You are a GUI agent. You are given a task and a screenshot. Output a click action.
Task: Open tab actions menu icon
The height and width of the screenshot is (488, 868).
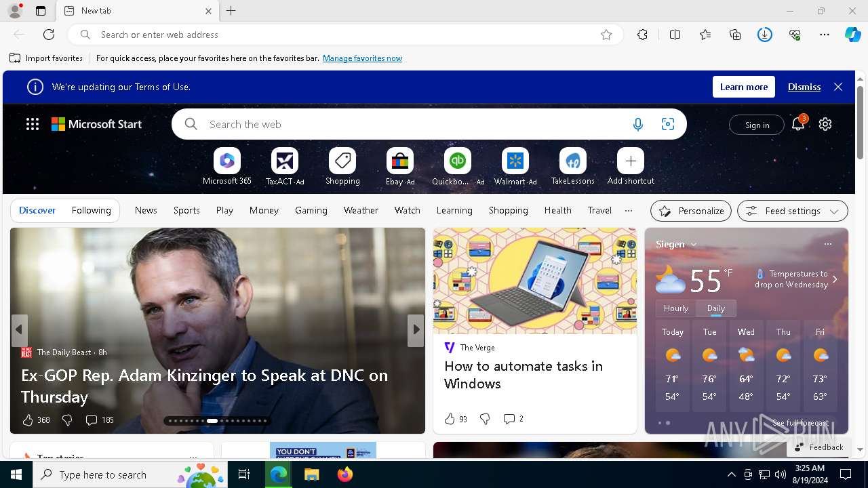41,11
